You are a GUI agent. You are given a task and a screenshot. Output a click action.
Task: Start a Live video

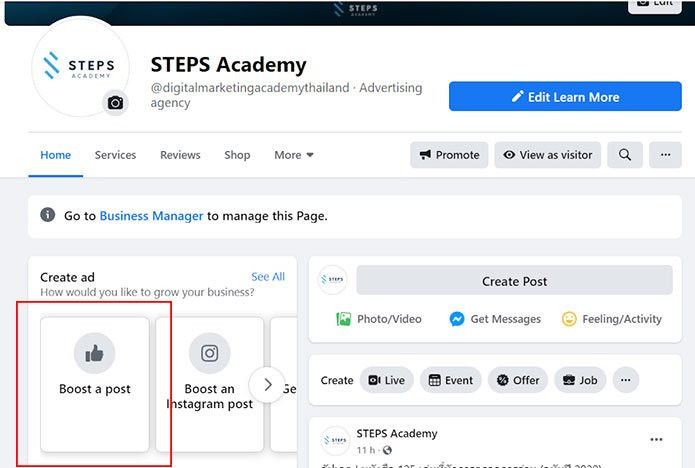coord(387,380)
